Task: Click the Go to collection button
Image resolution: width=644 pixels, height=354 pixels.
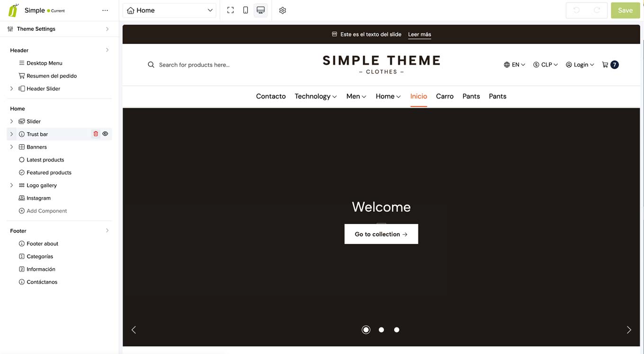Action: 381,234
